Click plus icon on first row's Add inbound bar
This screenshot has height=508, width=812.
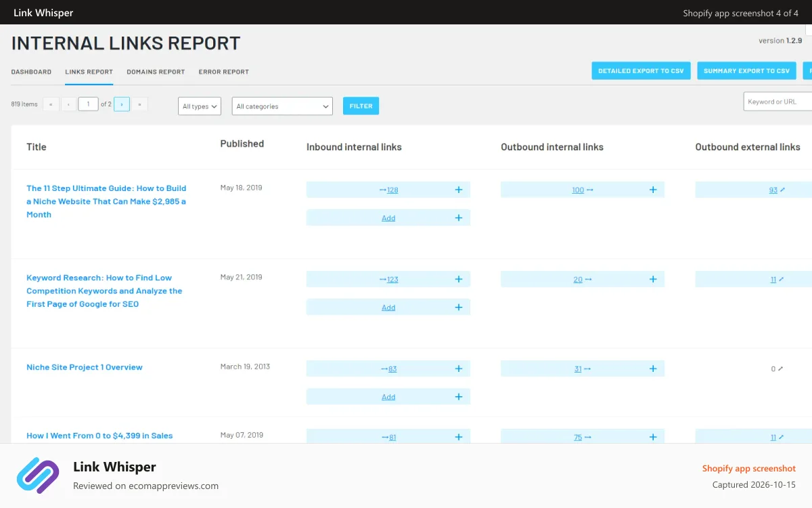click(x=459, y=218)
